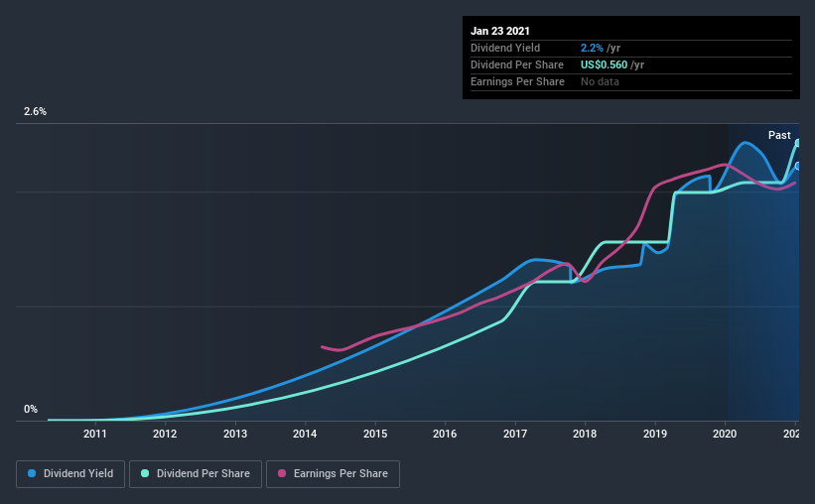Select the 2013 x-axis label
815x504 pixels.
point(235,434)
